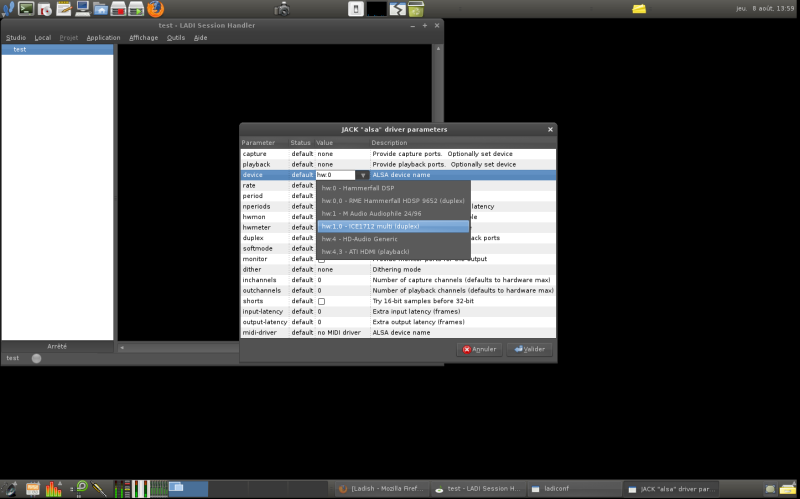Select the output-latency parameter row
The width and height of the screenshot is (800, 499).
[398, 322]
